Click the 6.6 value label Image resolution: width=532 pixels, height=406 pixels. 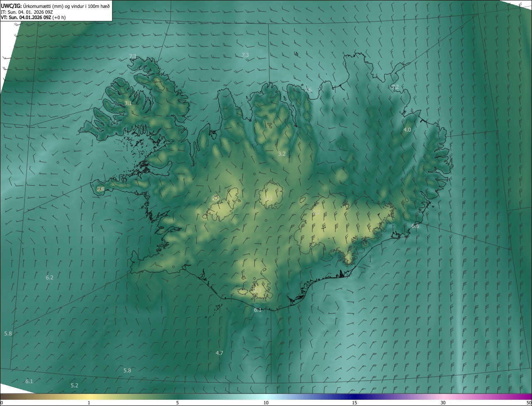415,226
